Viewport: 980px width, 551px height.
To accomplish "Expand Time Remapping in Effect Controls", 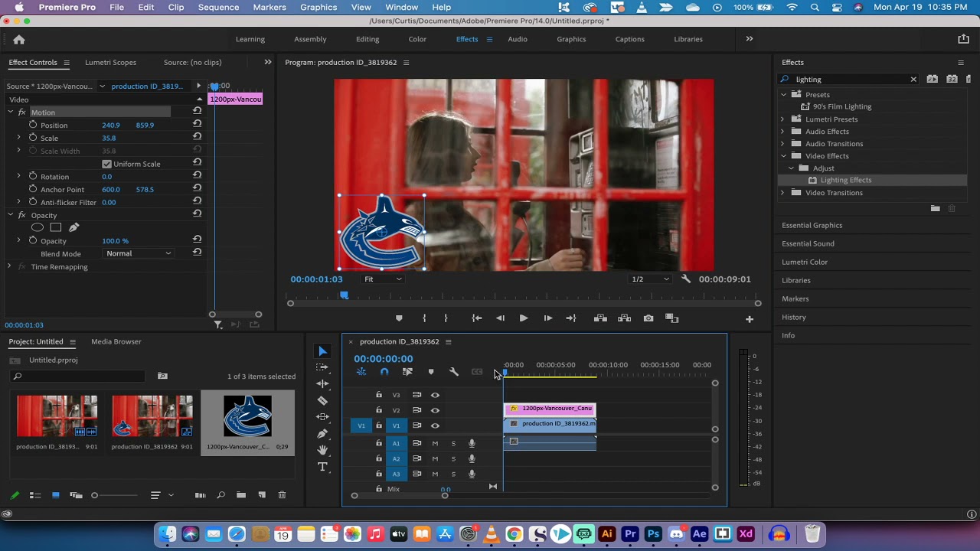I will point(9,266).
